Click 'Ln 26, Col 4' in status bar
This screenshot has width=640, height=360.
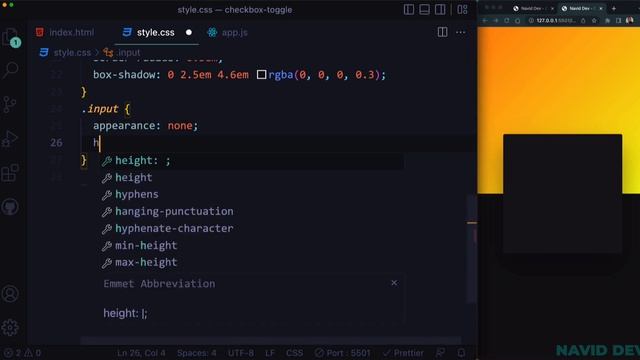point(141,353)
